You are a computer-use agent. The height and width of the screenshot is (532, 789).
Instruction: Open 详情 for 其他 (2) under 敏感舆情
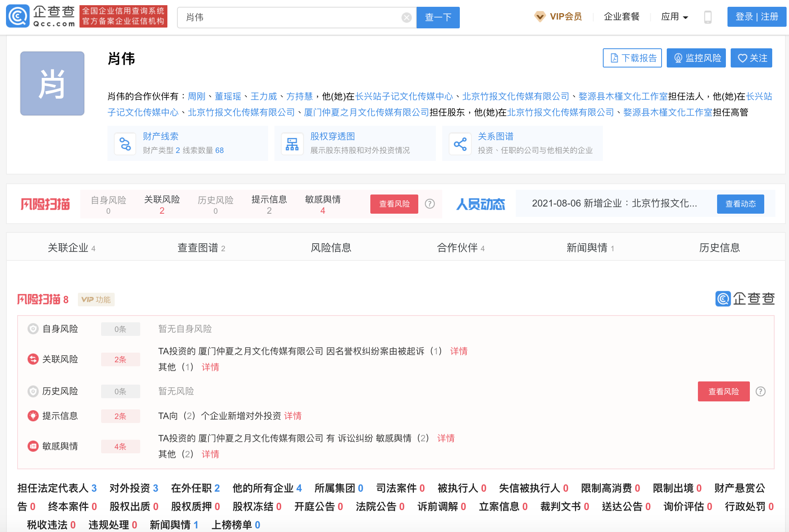[210, 454]
